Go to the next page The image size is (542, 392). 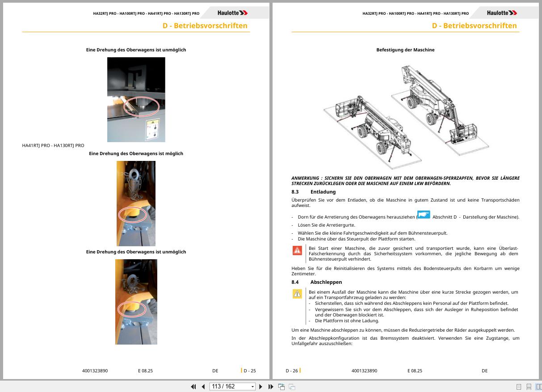pos(261,387)
